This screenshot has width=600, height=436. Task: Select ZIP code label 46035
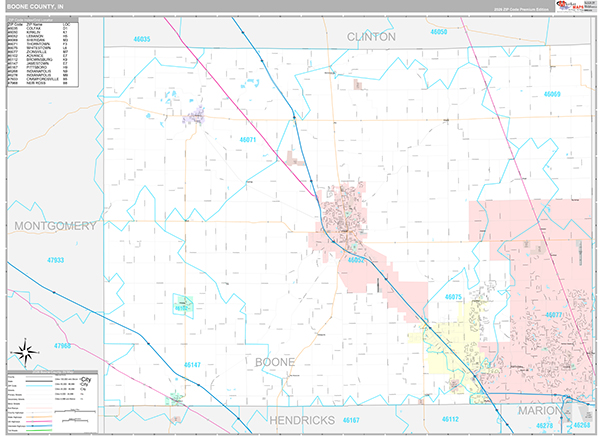[142, 39]
